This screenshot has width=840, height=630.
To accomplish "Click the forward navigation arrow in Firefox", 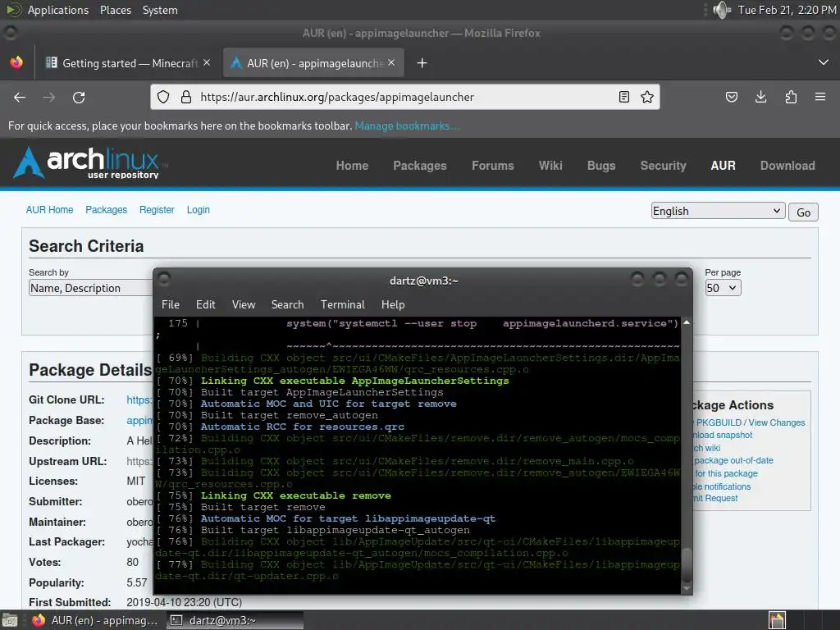I will click(49, 97).
